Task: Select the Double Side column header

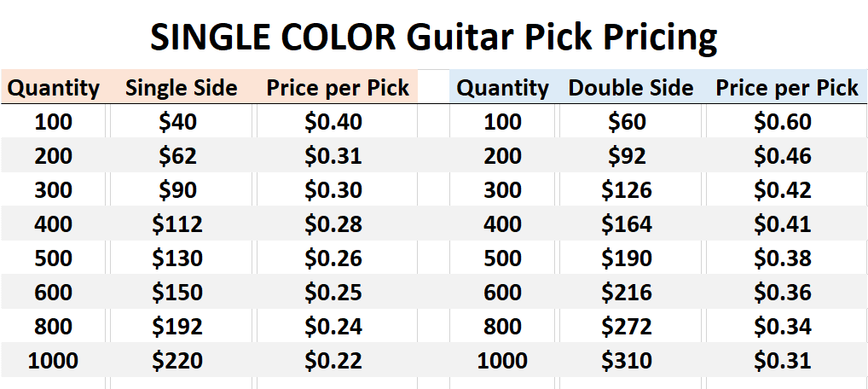Action: pos(630,88)
